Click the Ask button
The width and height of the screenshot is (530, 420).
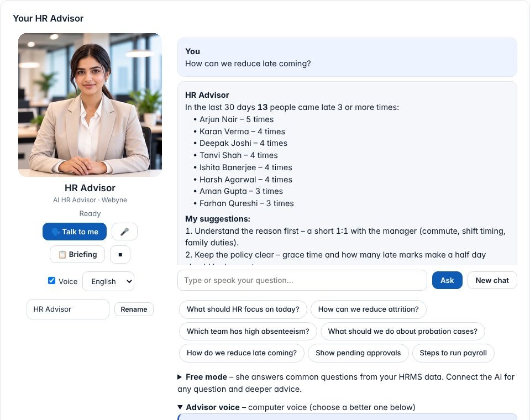tap(447, 280)
